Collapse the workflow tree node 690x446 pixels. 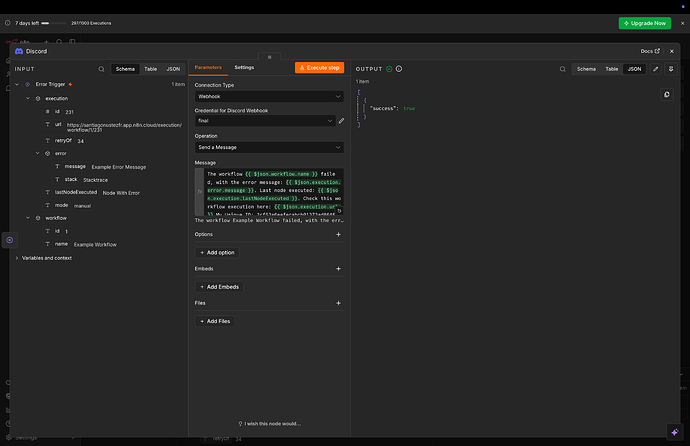click(x=28, y=218)
